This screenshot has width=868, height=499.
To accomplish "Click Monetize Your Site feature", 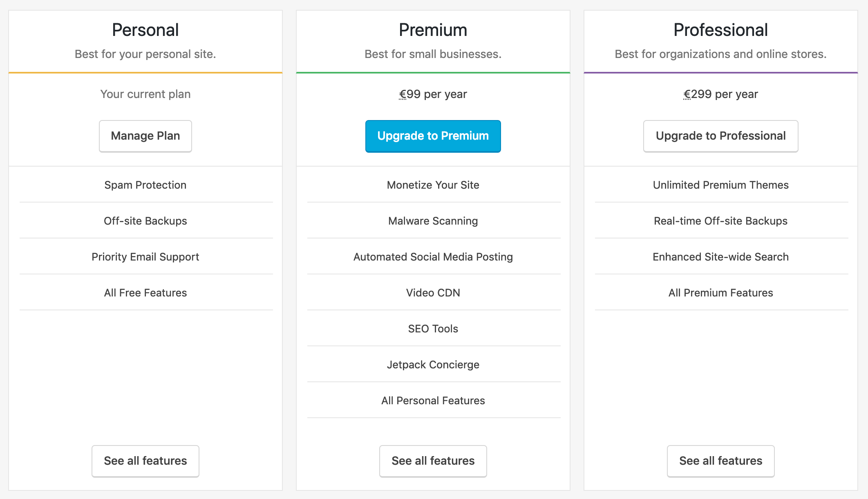I will coord(433,185).
